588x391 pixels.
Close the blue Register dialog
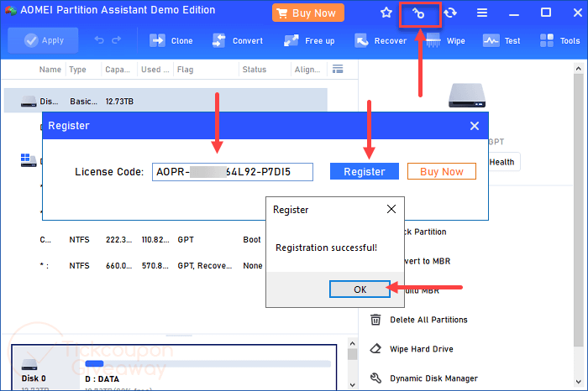[x=475, y=126]
